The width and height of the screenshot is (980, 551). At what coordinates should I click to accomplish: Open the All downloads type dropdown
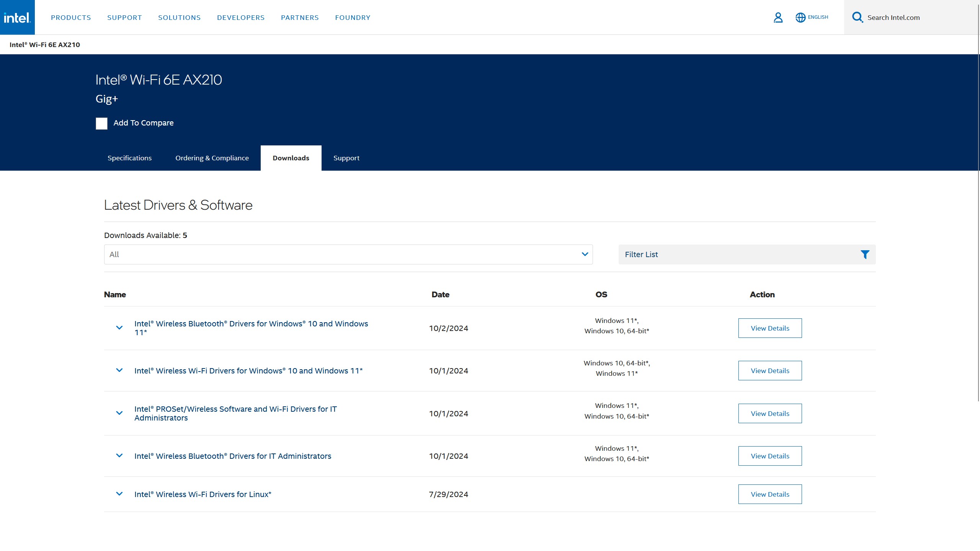point(348,254)
